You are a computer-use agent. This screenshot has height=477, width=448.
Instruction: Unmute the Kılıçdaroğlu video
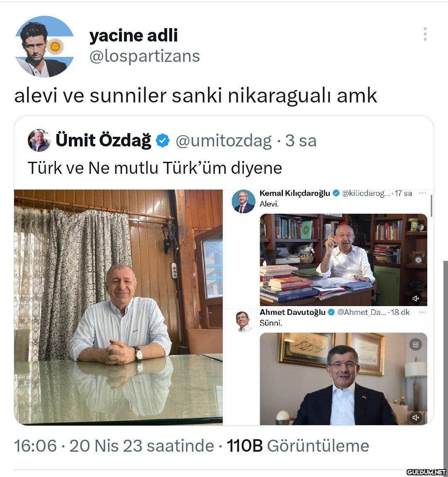pos(416,298)
